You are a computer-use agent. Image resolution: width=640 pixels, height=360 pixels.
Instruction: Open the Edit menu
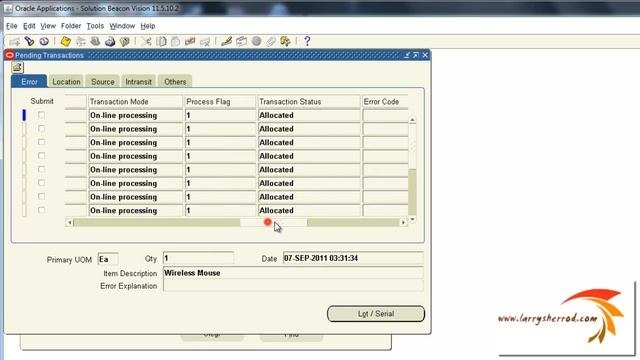click(x=29, y=26)
